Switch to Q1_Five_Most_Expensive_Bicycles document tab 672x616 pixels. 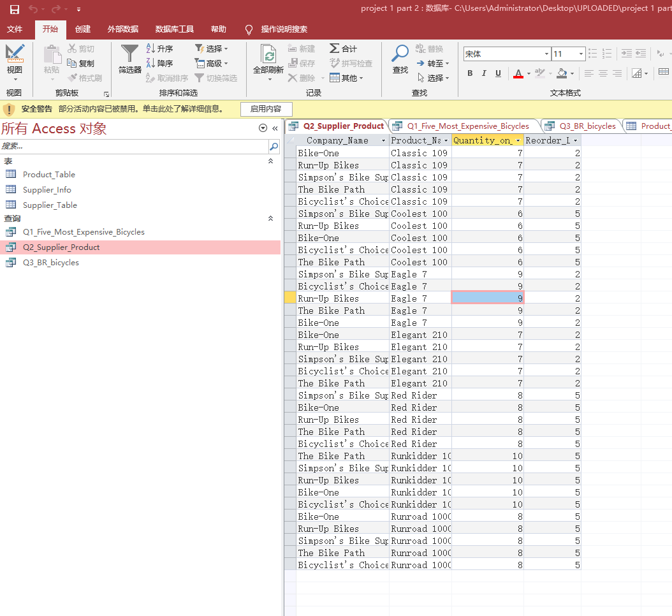pyautogui.click(x=468, y=126)
